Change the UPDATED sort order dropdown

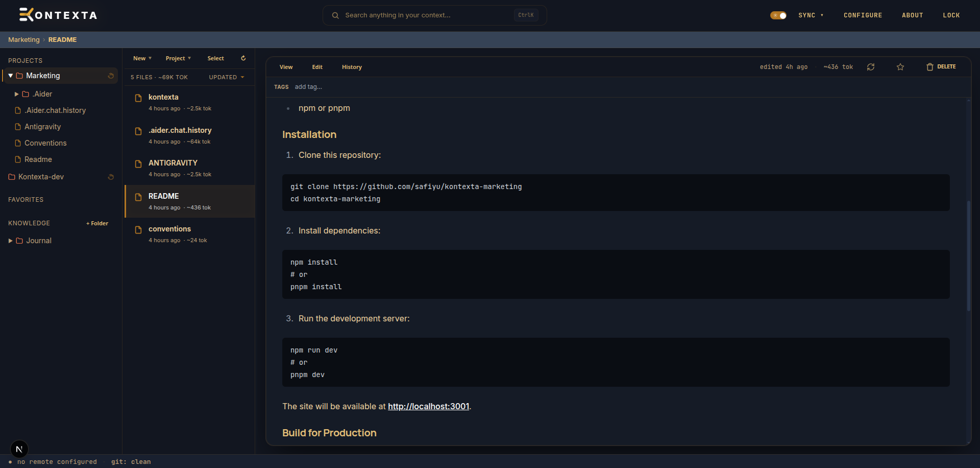[227, 77]
